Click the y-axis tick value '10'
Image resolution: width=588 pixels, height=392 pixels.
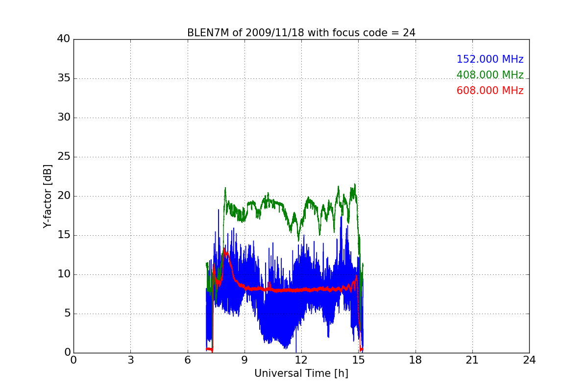pyautogui.click(x=64, y=274)
